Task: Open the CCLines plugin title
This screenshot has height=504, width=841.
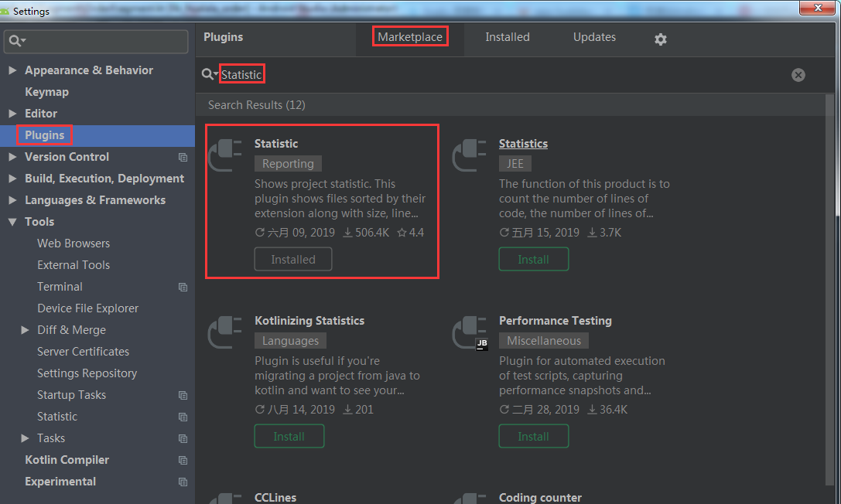Action: [275, 498]
